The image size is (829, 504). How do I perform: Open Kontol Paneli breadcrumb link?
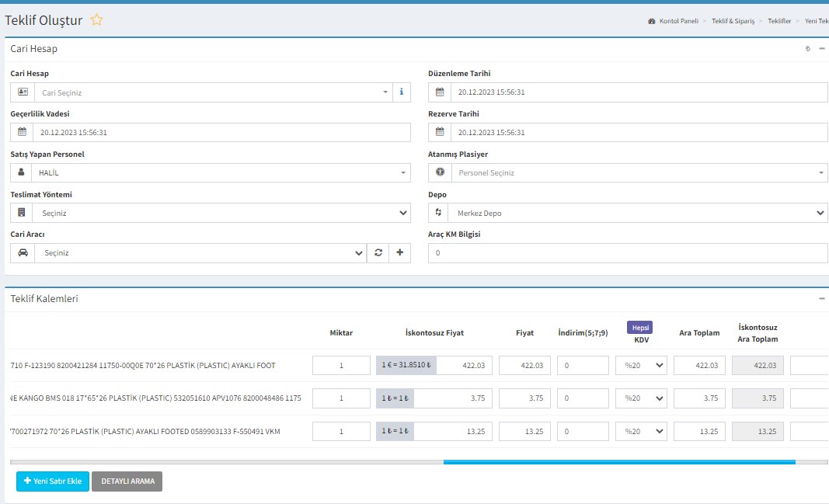[679, 21]
